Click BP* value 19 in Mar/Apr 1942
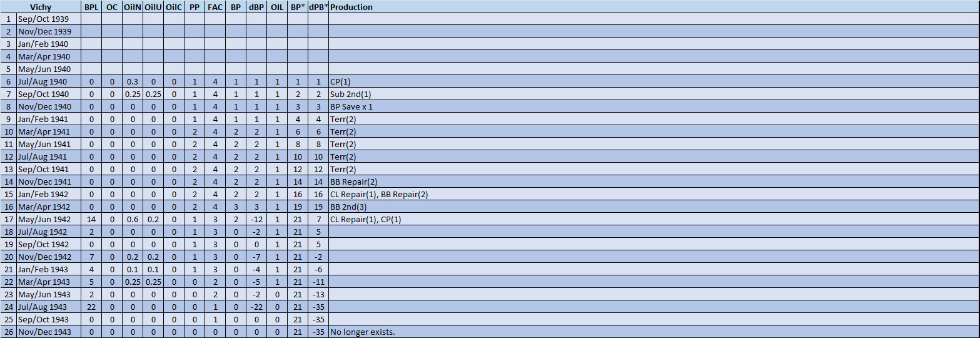 point(298,207)
